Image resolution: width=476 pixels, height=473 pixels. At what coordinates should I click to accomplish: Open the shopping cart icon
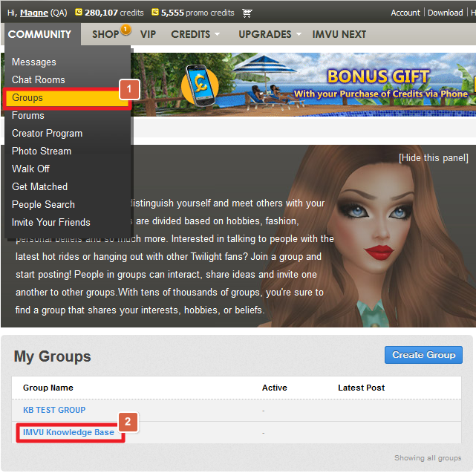pyautogui.click(x=247, y=13)
